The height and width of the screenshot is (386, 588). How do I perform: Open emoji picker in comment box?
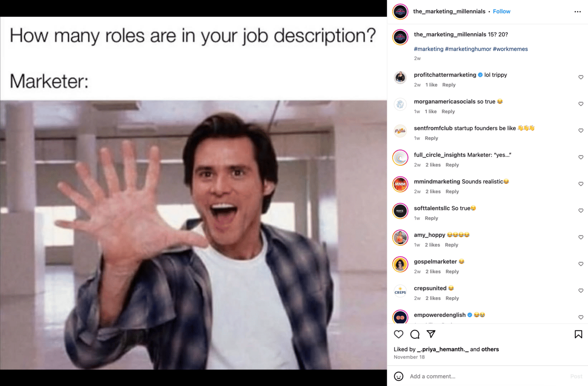point(399,376)
